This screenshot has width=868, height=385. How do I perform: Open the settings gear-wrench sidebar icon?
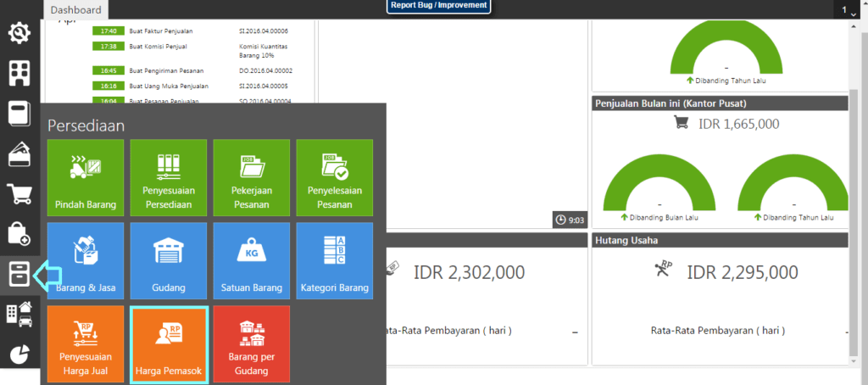19,33
